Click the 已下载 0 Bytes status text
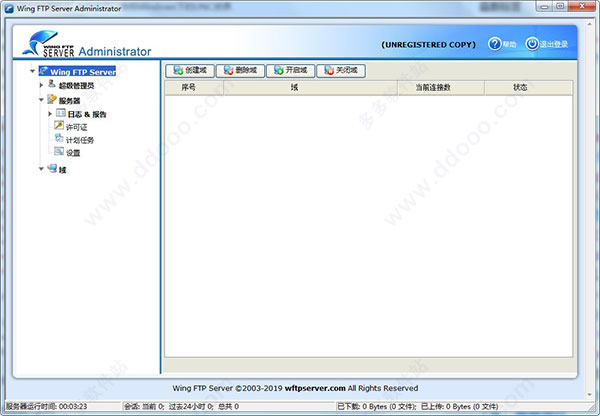600x416 pixels. [376, 406]
